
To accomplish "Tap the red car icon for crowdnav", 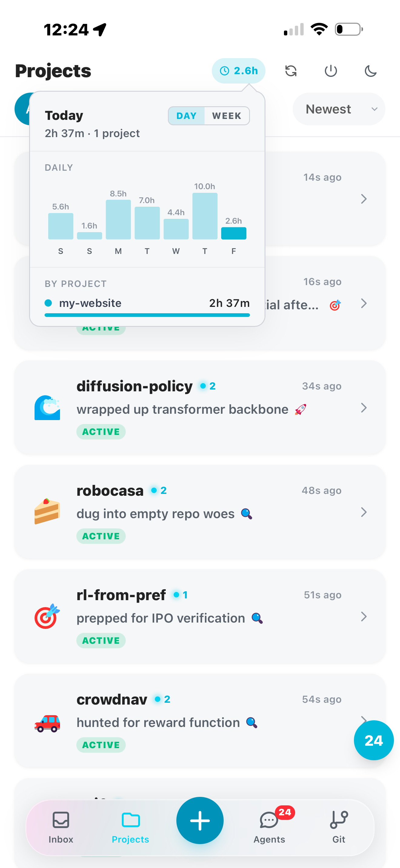I will click(x=47, y=723).
